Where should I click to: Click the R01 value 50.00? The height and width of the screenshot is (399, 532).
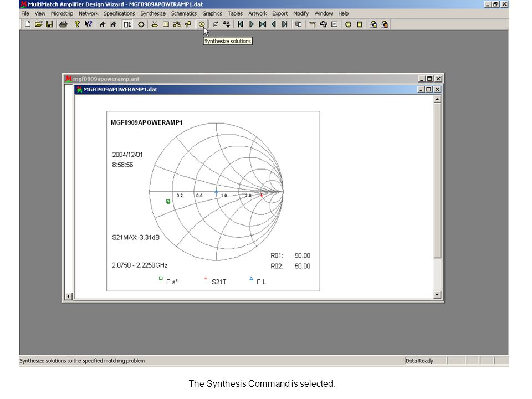pos(303,255)
